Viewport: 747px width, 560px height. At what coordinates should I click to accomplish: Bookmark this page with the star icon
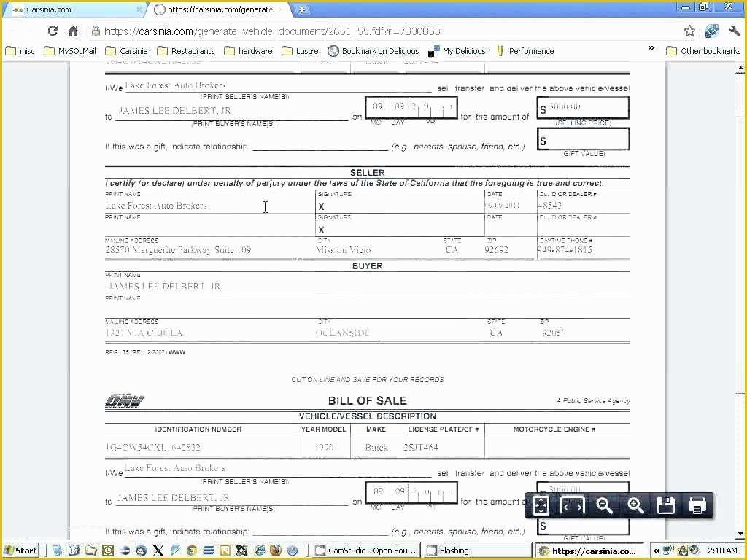click(689, 31)
